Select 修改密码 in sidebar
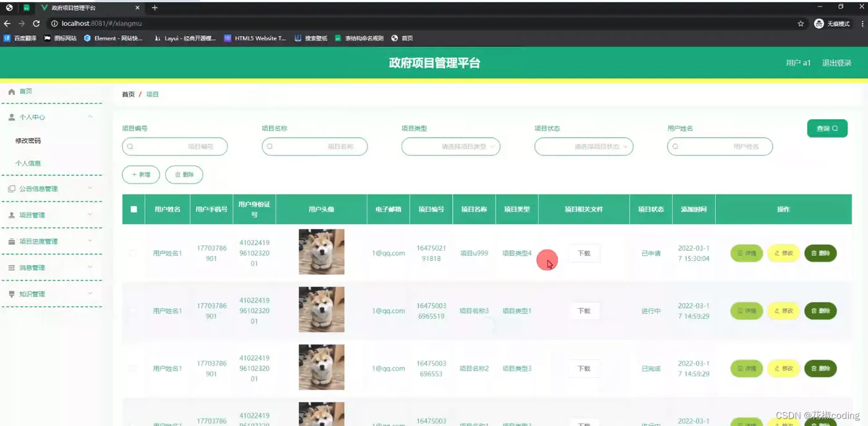The width and height of the screenshot is (868, 426). (x=28, y=141)
